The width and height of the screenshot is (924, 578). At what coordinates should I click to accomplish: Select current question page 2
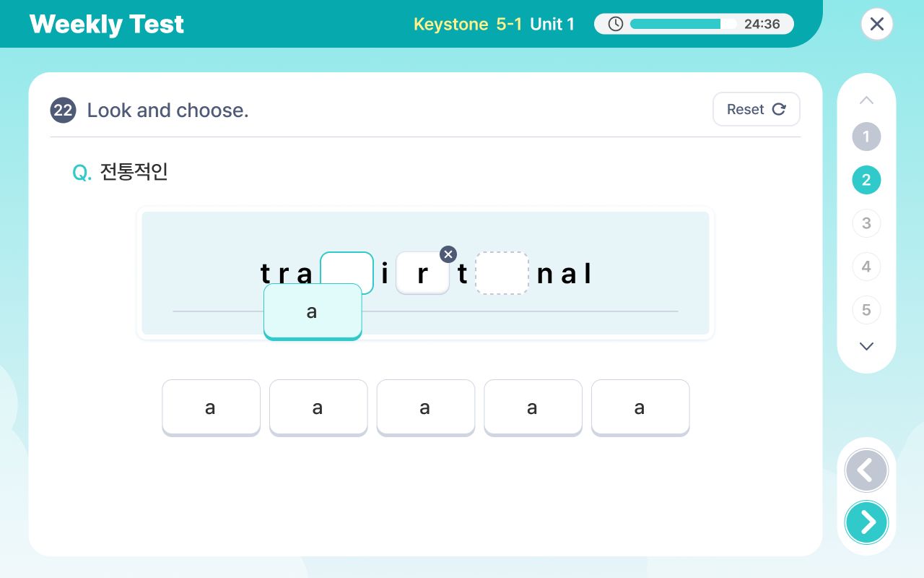click(866, 180)
